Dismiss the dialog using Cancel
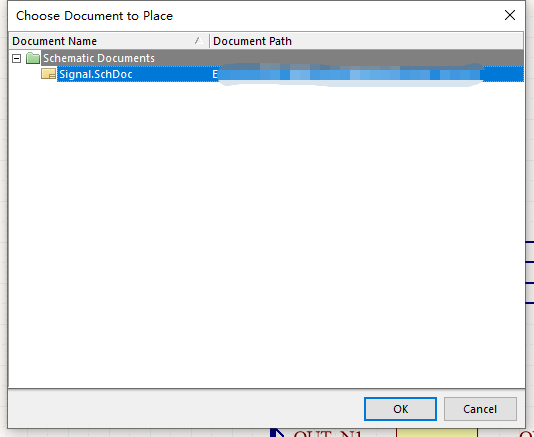The image size is (534, 437). tap(480, 409)
